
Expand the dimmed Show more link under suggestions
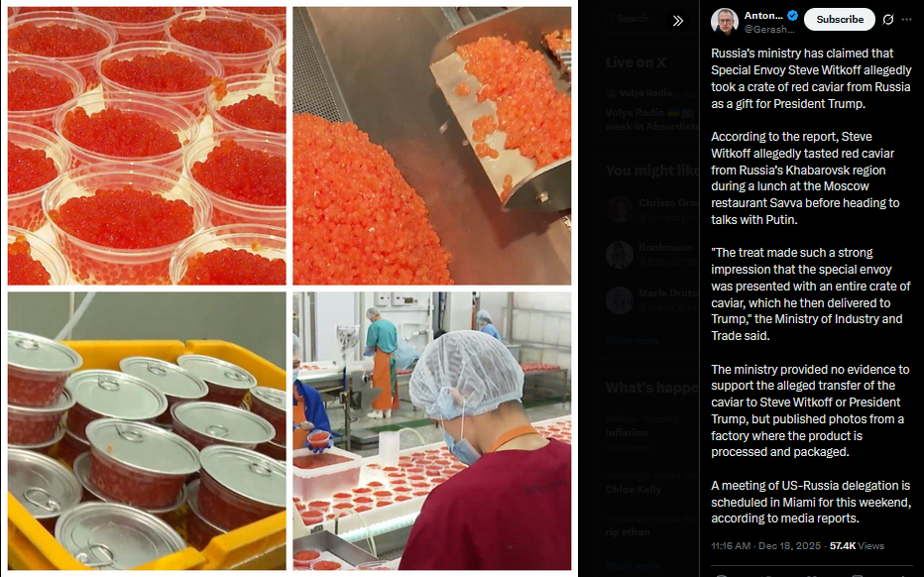[632, 341]
